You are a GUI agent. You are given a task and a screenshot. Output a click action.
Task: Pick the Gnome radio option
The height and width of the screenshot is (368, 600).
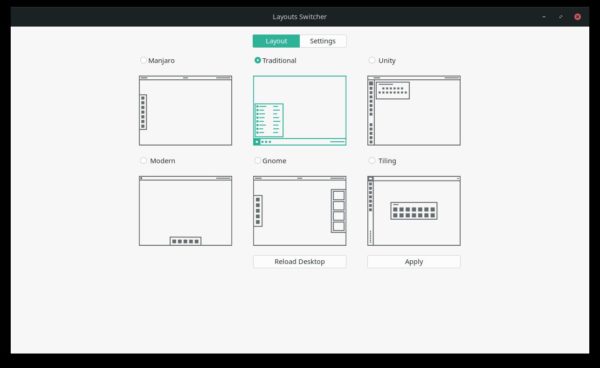pyautogui.click(x=258, y=160)
